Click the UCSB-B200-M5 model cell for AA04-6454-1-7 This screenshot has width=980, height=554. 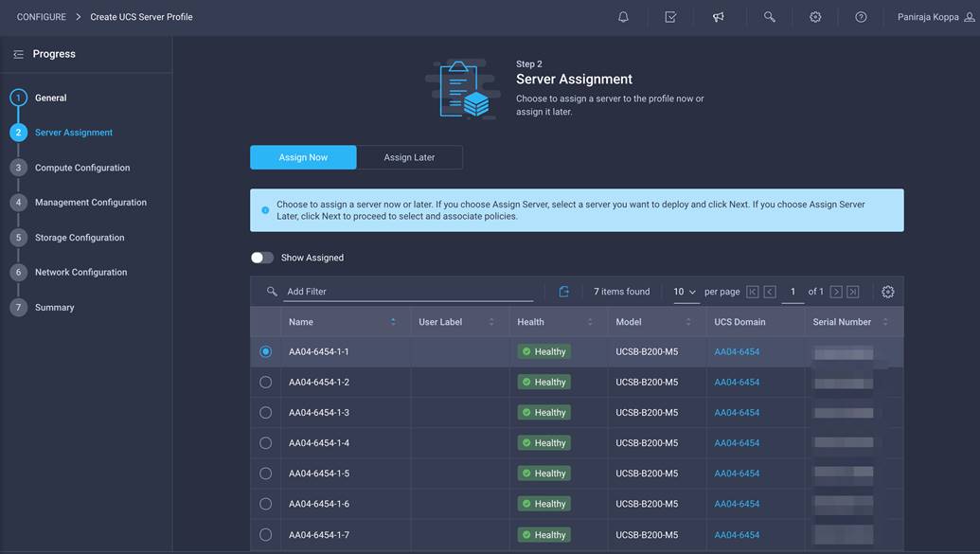click(647, 535)
